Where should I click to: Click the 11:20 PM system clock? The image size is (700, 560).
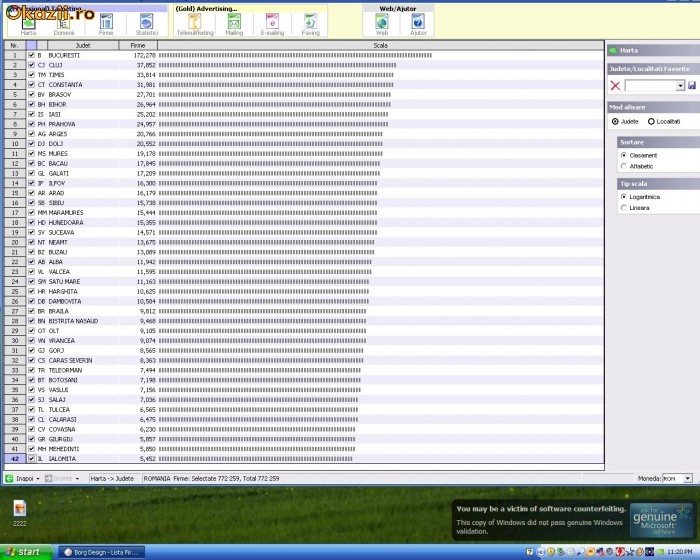680,552
